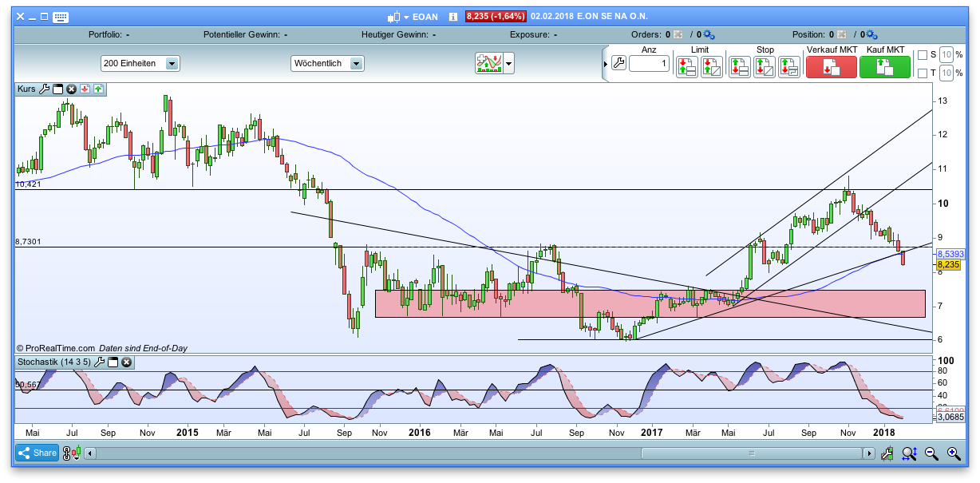Click the second Stop order icon
The height and width of the screenshot is (483, 980).
[x=765, y=67]
